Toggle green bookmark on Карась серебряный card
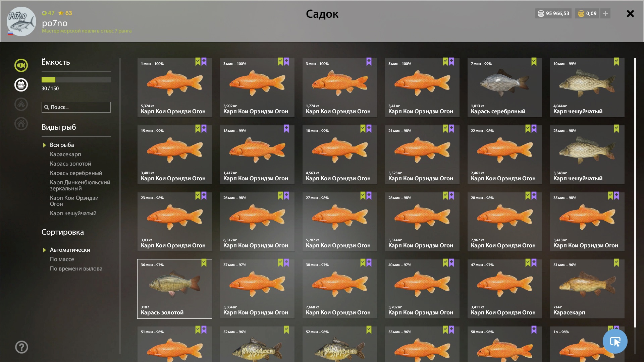644x362 pixels. pyautogui.click(x=534, y=62)
